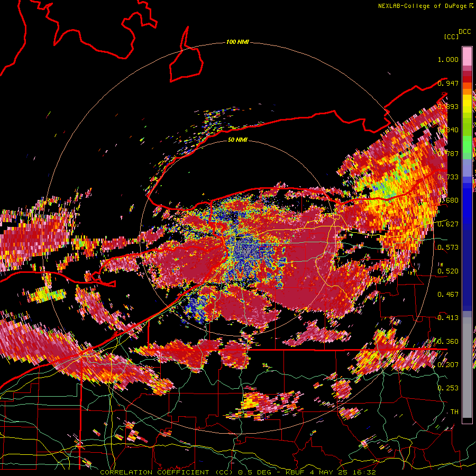Click the 0.520 scale value
This screenshot has width=476, height=476.
point(448,271)
